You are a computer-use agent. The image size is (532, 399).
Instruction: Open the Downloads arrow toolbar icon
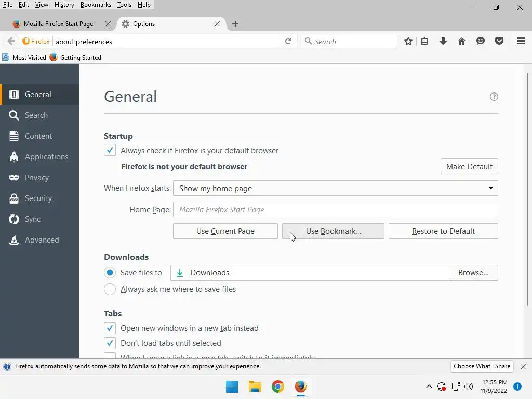[443, 42]
